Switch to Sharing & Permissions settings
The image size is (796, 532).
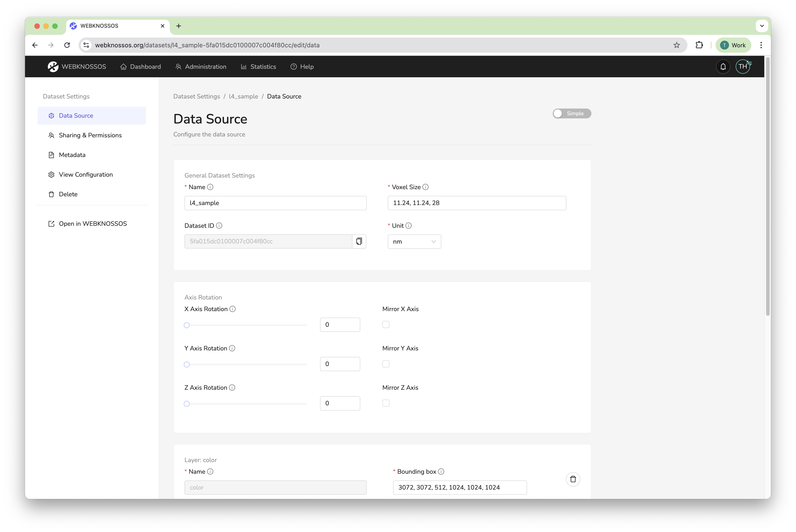click(x=90, y=135)
